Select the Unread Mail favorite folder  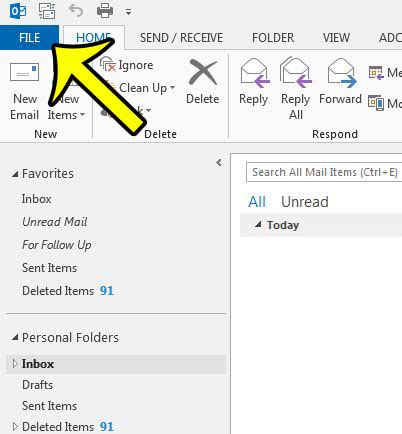tap(55, 222)
